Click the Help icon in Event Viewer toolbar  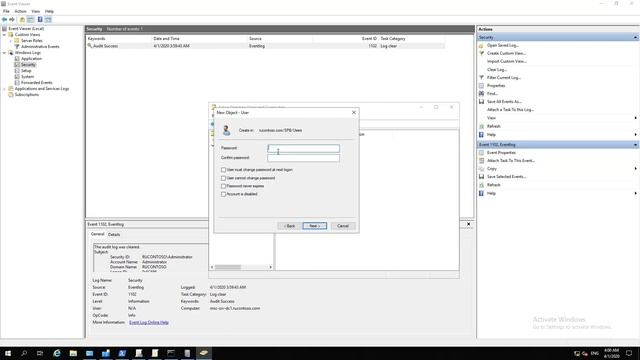[40, 20]
